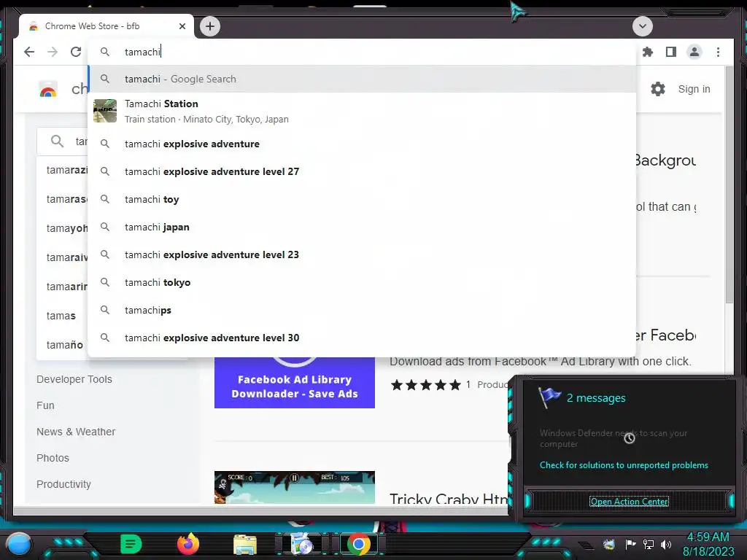Open the Productivity category
This screenshot has width=747, height=560.
pos(63,484)
